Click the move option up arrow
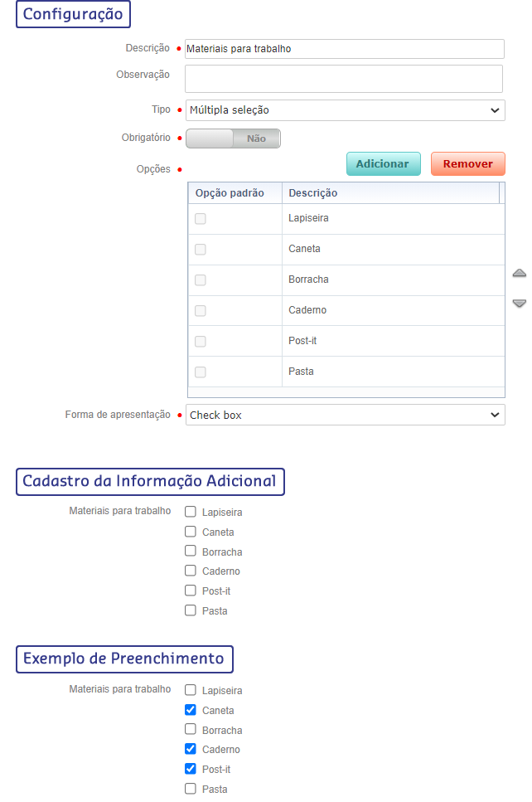532x802 pixels. pos(519,273)
